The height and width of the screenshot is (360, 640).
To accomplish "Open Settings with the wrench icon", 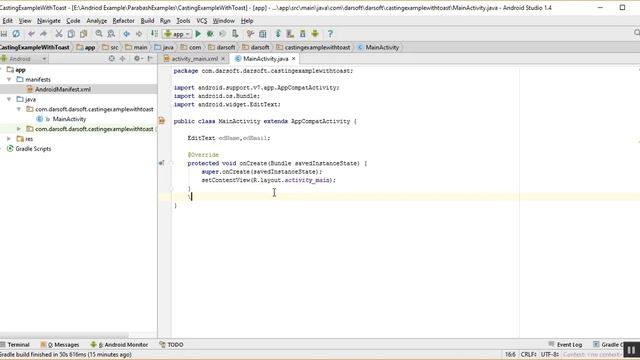I will 250,34.
